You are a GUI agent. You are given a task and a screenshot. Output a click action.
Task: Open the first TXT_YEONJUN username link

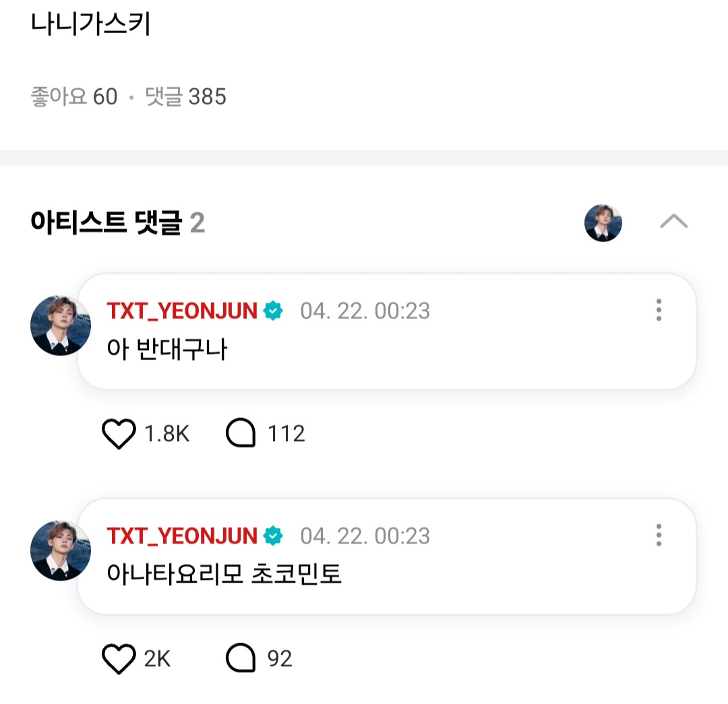pos(182,311)
